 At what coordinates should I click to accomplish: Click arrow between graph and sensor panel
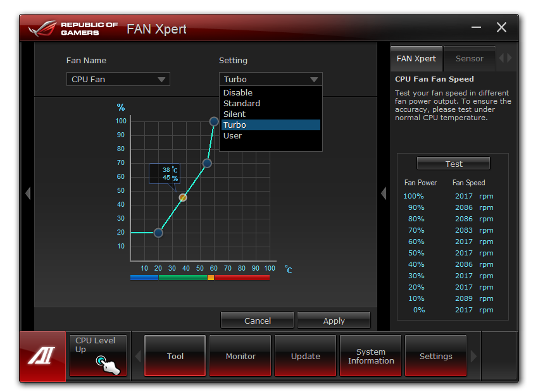click(384, 193)
